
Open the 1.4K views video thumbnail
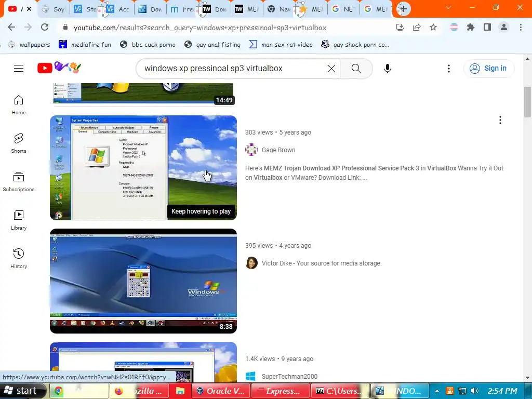(x=143, y=362)
